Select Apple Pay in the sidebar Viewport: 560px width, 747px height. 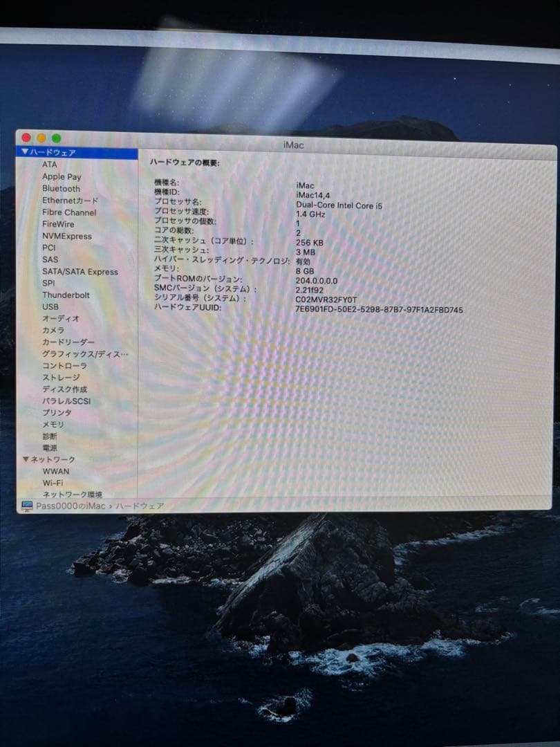coord(61,176)
